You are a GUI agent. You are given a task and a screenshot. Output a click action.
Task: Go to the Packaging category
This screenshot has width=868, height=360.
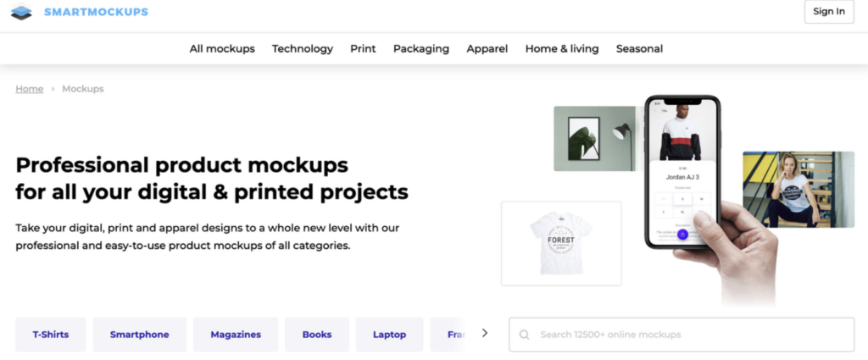[421, 49]
